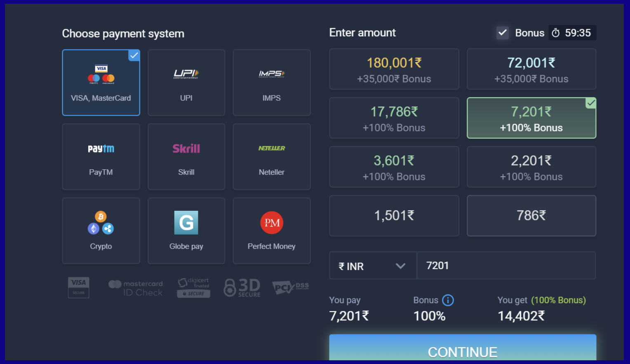
Task: Uncheck the selected 7,201₹ amount tile
Action: 591,103
